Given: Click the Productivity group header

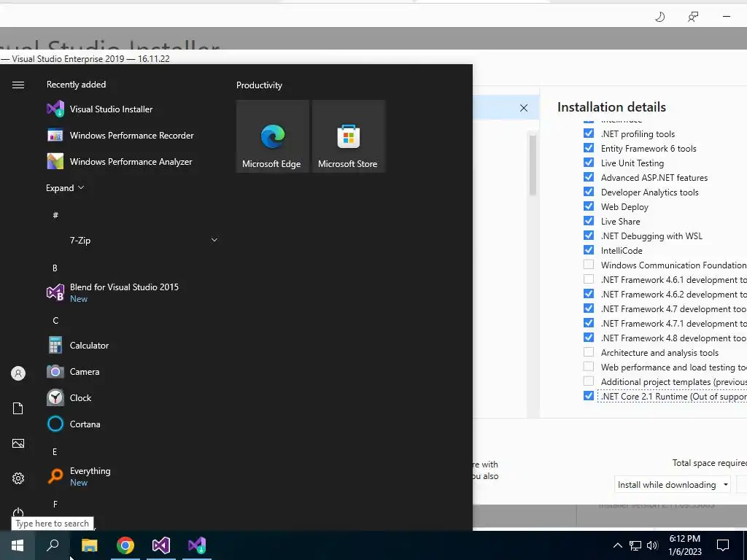Looking at the screenshot, I should (259, 85).
